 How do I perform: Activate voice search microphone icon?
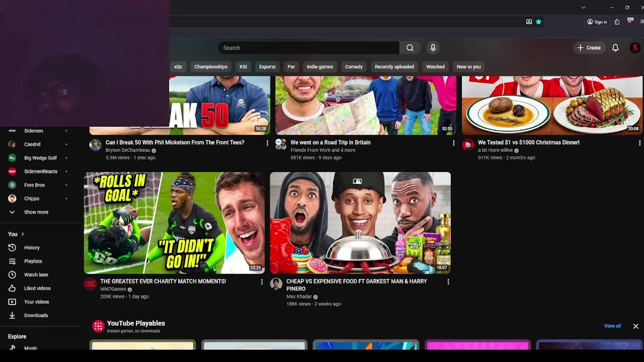[x=433, y=48]
